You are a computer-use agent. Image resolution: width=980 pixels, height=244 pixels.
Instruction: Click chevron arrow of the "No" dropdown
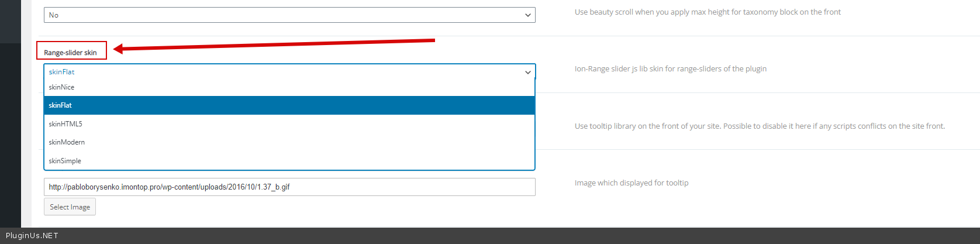pos(527,15)
